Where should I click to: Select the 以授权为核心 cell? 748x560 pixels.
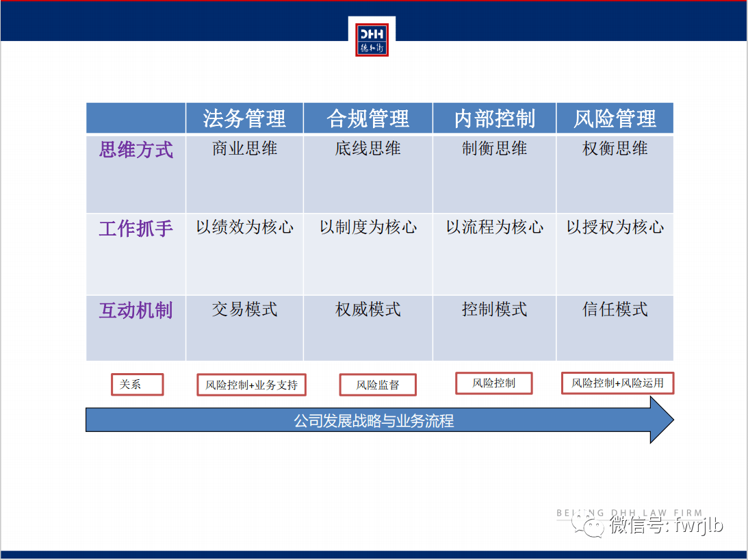point(615,254)
